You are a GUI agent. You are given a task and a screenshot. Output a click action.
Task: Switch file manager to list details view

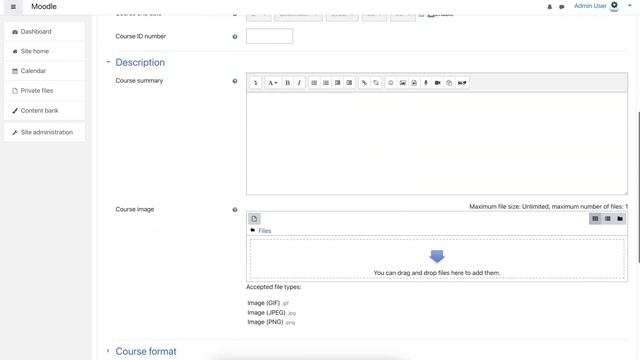pos(608,219)
